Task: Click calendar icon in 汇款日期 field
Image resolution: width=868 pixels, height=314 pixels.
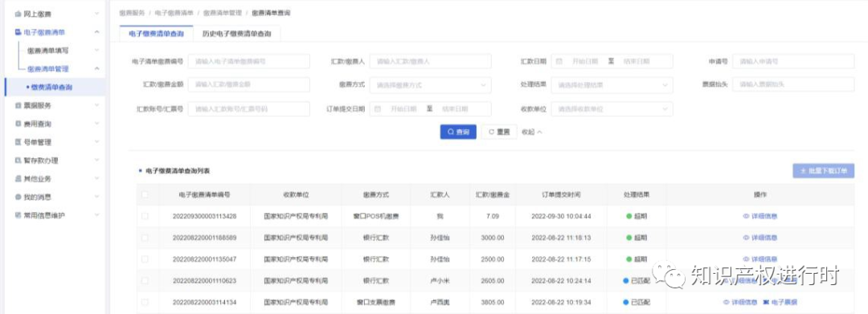Action: 559,61
